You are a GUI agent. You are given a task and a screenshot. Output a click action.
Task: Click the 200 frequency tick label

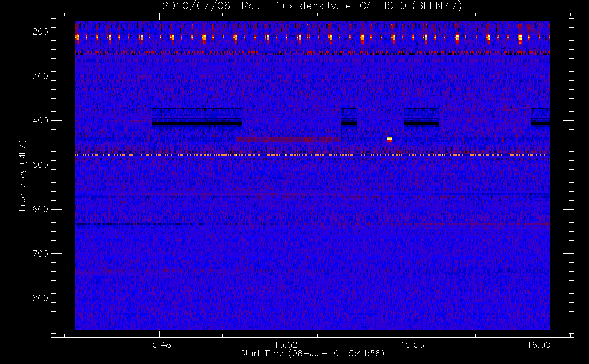(x=40, y=32)
